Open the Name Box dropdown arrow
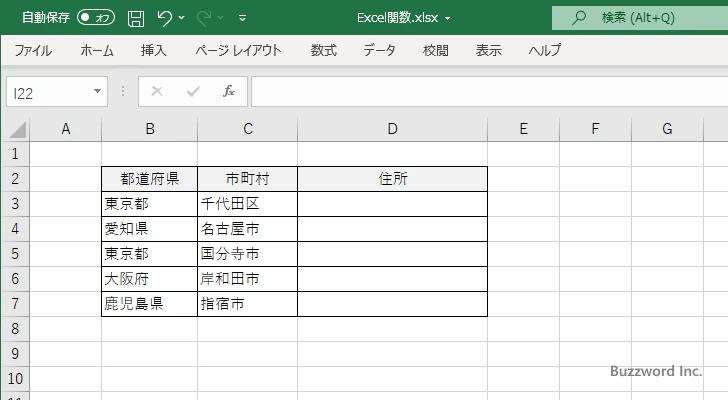 coord(98,91)
